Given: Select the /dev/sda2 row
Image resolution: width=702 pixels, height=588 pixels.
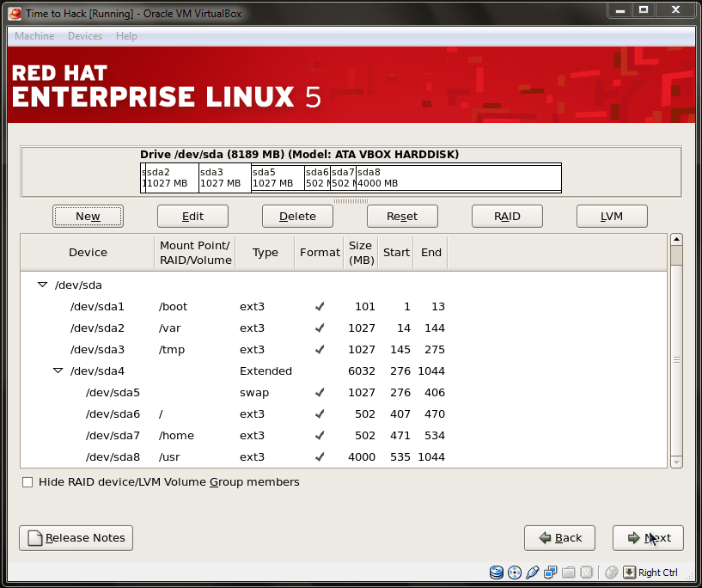Looking at the screenshot, I should click(344, 328).
